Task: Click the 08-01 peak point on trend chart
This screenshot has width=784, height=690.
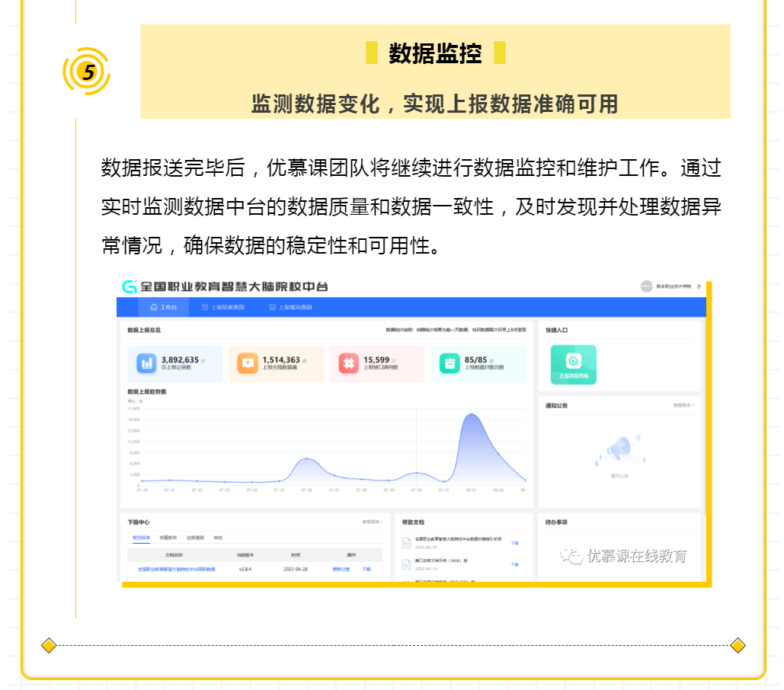Action: point(472,414)
